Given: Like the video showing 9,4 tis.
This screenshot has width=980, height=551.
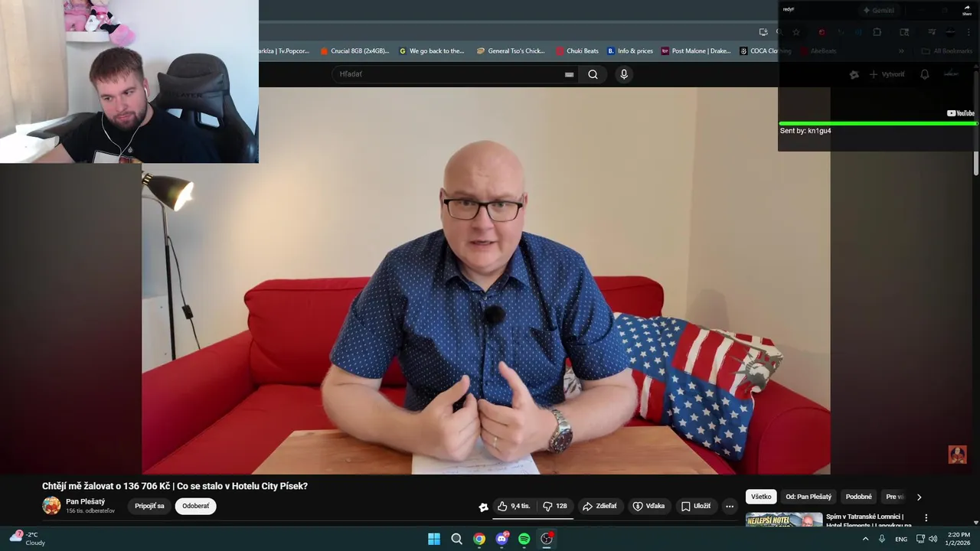Looking at the screenshot, I should [x=514, y=506].
